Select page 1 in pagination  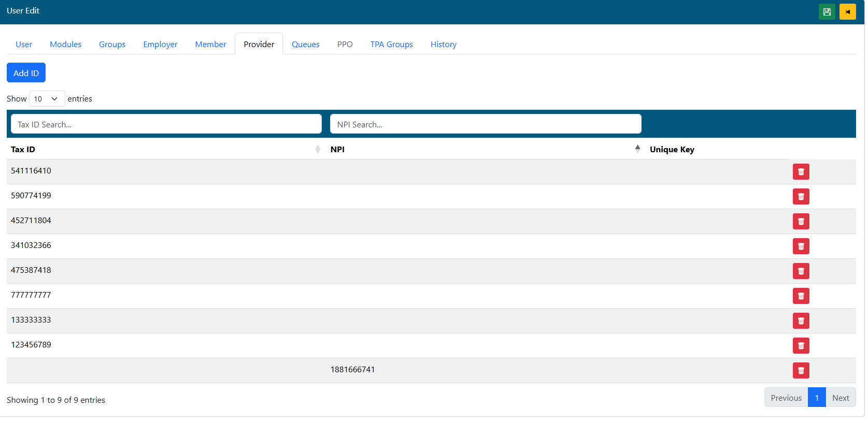816,398
